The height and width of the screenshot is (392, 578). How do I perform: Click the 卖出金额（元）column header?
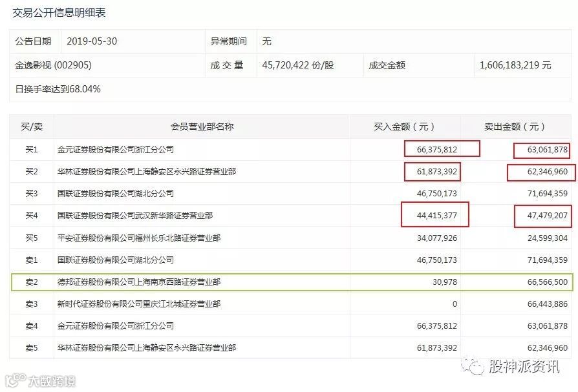516,127
